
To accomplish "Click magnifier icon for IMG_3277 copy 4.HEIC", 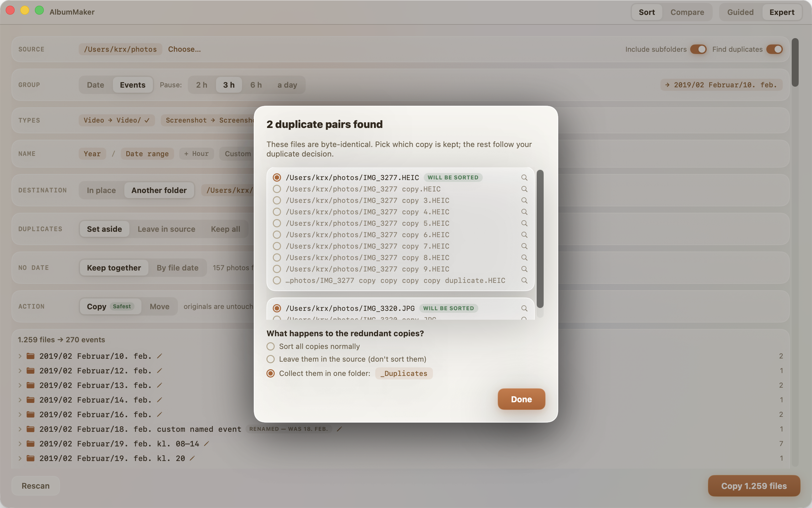I will (524, 212).
